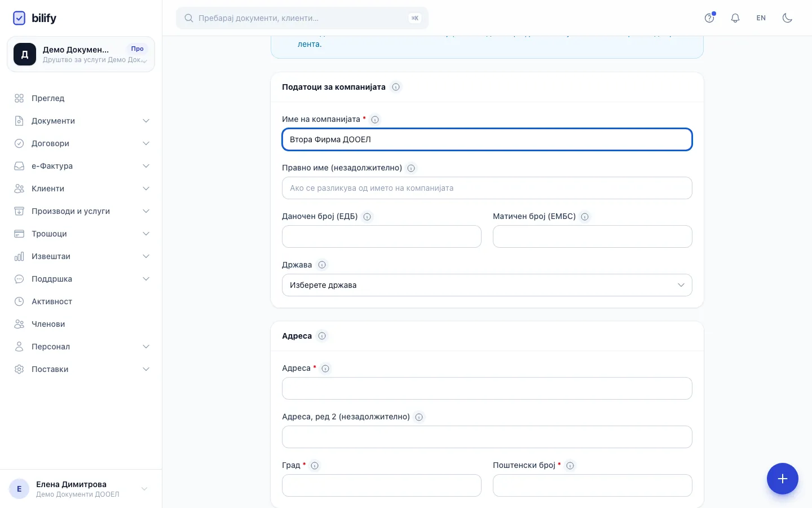
Task: Click the Клиенти people icon
Action: coord(19,189)
